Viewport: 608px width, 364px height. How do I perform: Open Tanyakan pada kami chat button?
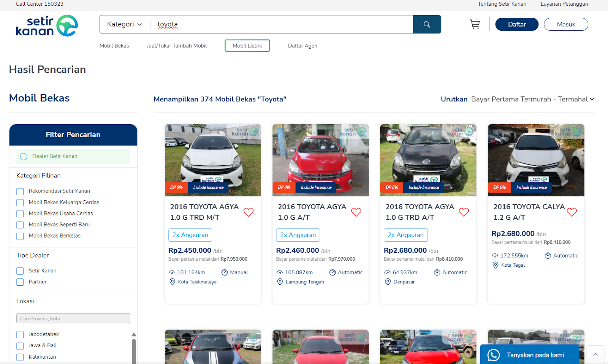pyautogui.click(x=530, y=355)
